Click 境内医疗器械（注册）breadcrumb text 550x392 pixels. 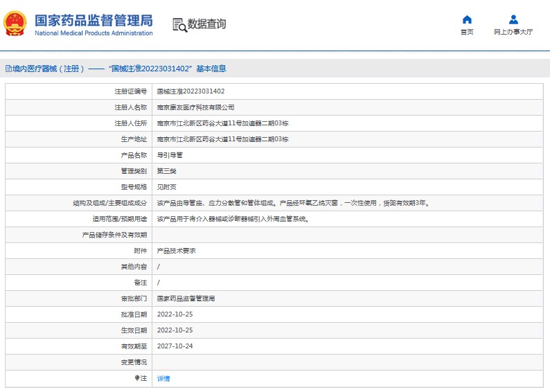[x=48, y=69]
